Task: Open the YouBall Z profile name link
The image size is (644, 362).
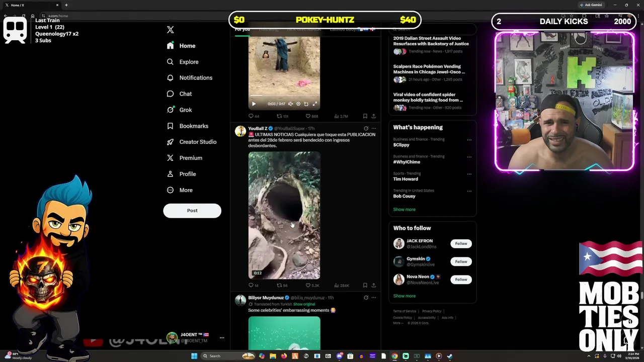Action: (x=258, y=129)
